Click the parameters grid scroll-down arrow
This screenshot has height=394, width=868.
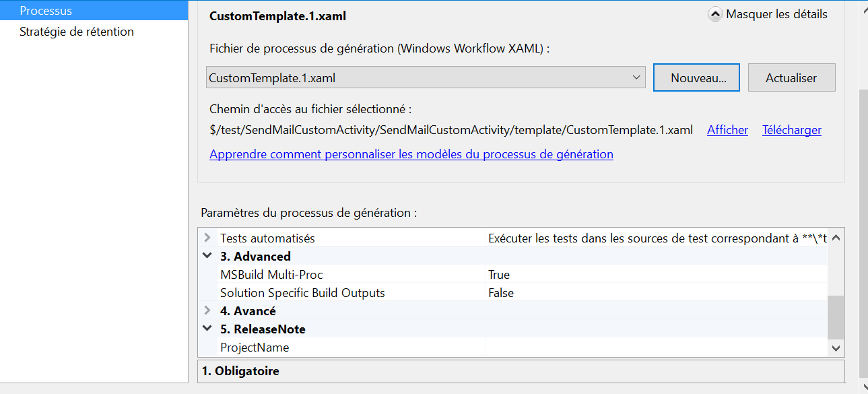[x=836, y=348]
